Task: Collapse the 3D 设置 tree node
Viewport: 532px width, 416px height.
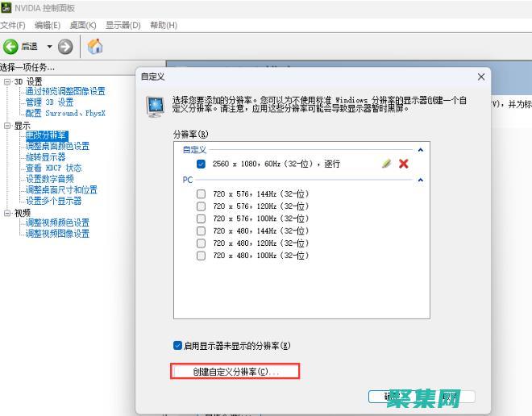Action: click(x=7, y=81)
